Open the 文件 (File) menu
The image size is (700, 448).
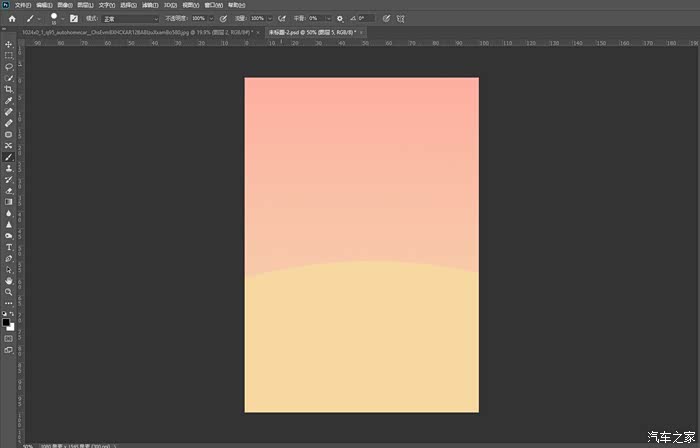click(x=23, y=5)
